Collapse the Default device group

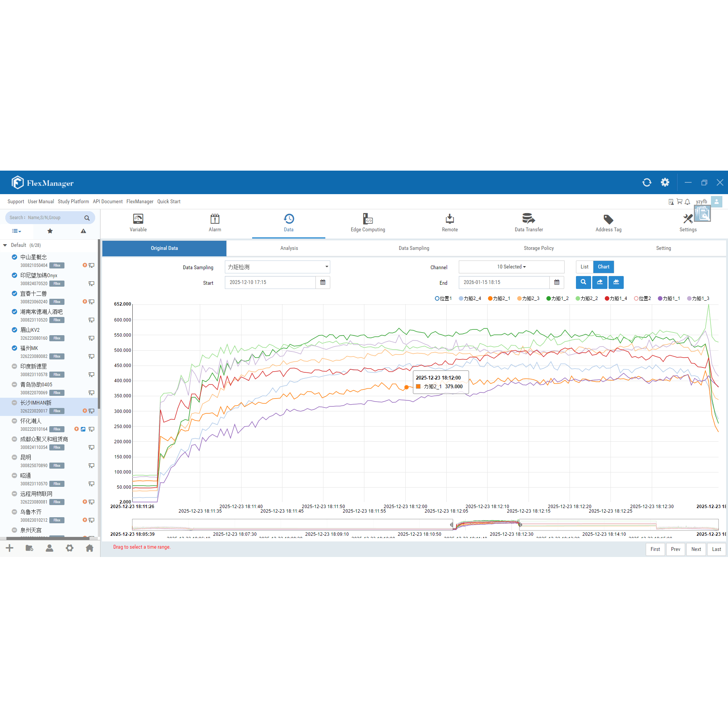[x=5, y=245]
